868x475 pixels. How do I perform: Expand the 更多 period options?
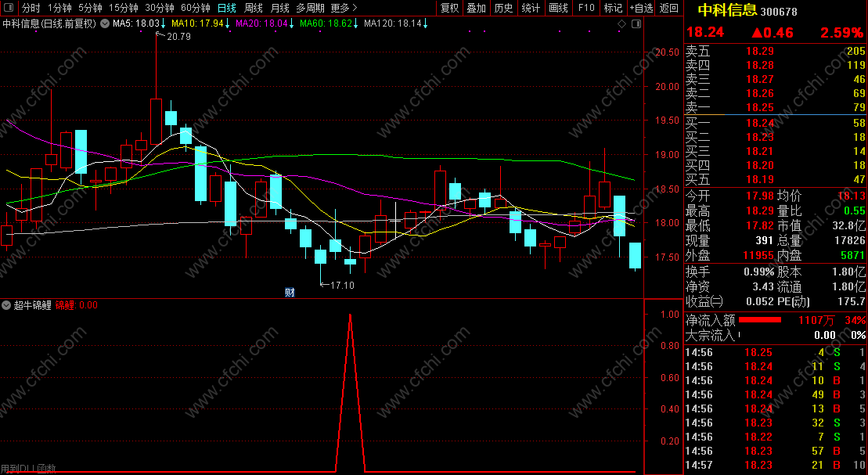(x=344, y=8)
